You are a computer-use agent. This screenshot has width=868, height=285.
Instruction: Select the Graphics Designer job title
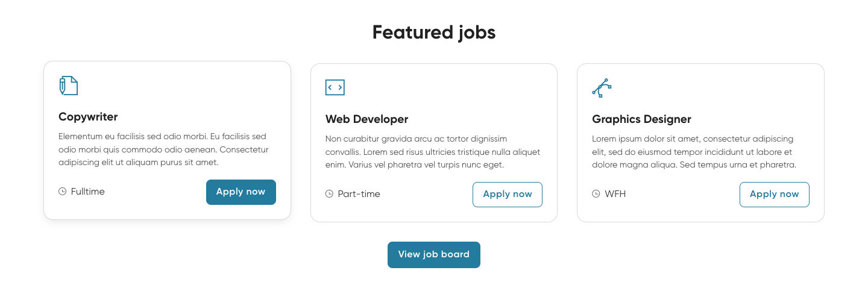[x=641, y=119]
